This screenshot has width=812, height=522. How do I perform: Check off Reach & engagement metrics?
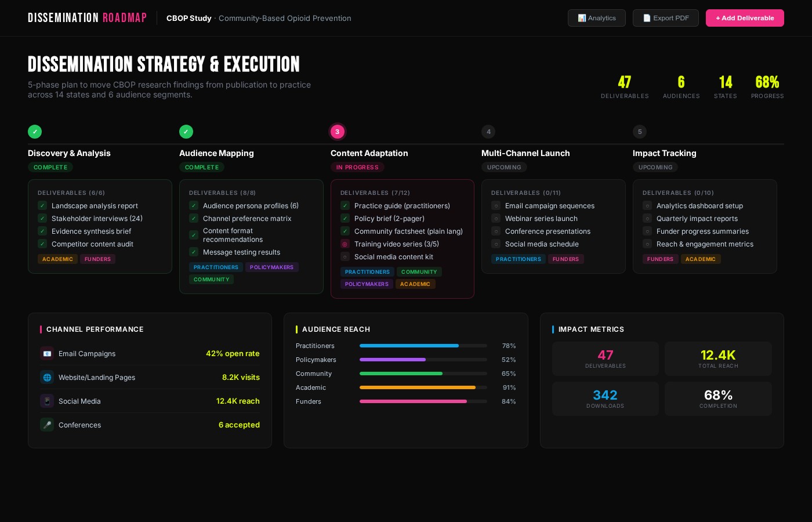point(647,244)
